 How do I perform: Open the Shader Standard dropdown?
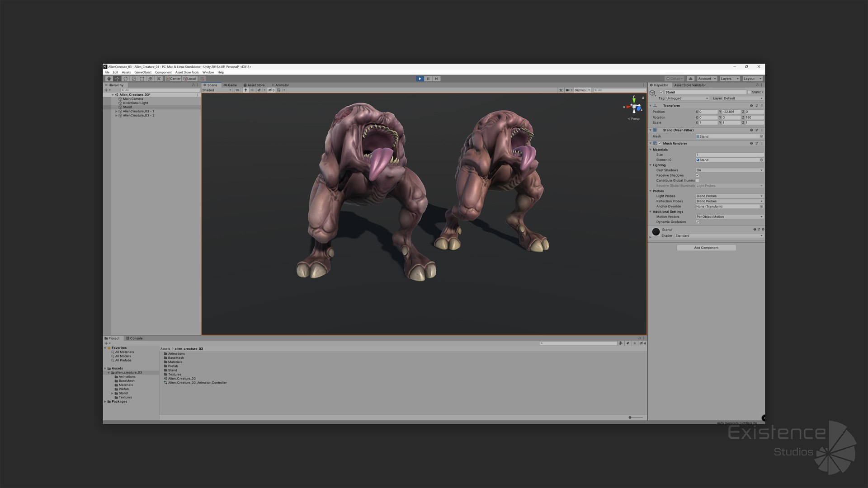point(719,235)
